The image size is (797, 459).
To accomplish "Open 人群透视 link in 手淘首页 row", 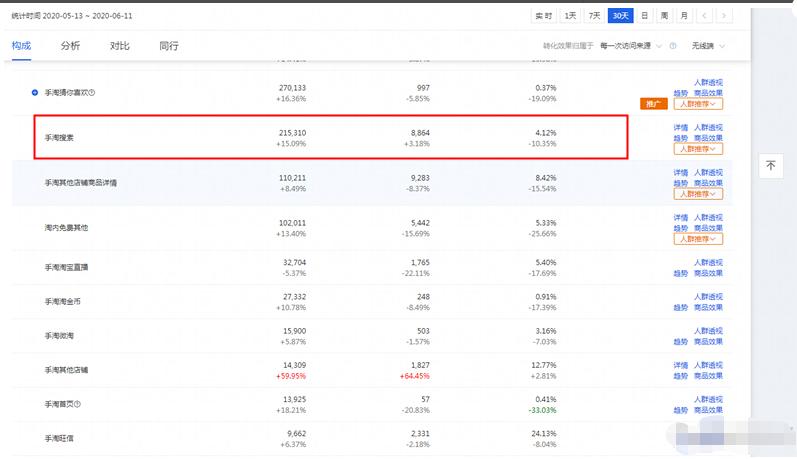I will pos(709,400).
